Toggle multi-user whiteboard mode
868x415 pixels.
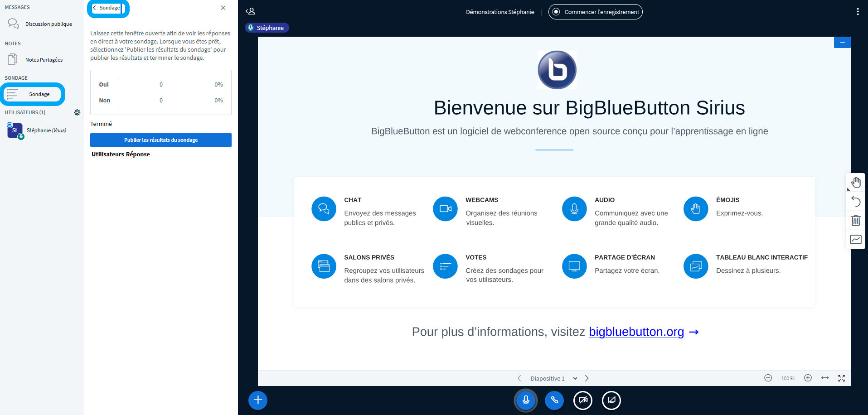click(856, 239)
